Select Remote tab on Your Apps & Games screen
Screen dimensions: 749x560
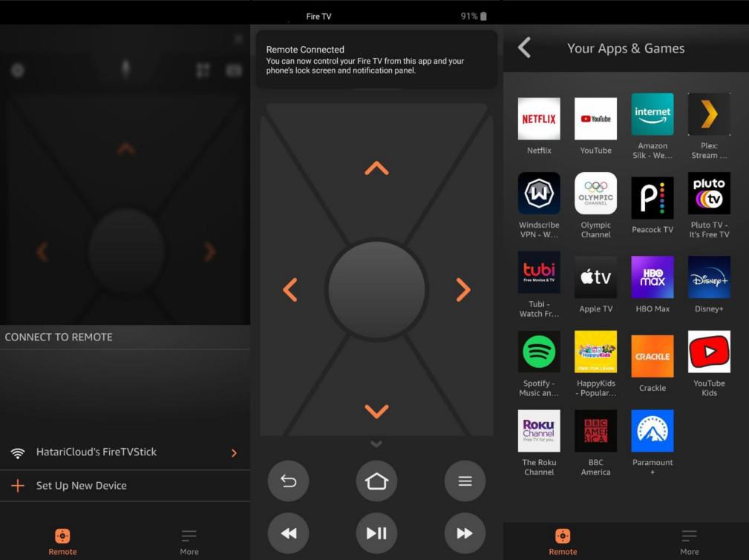(563, 542)
